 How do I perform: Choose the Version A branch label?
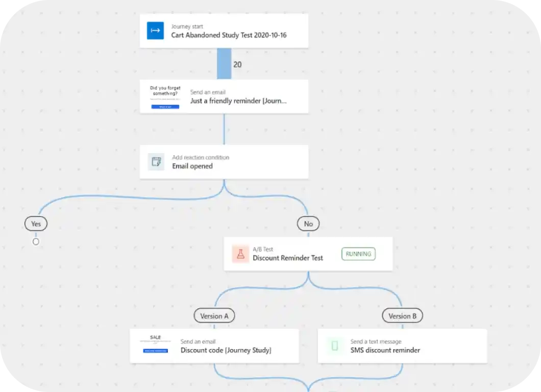pos(214,315)
